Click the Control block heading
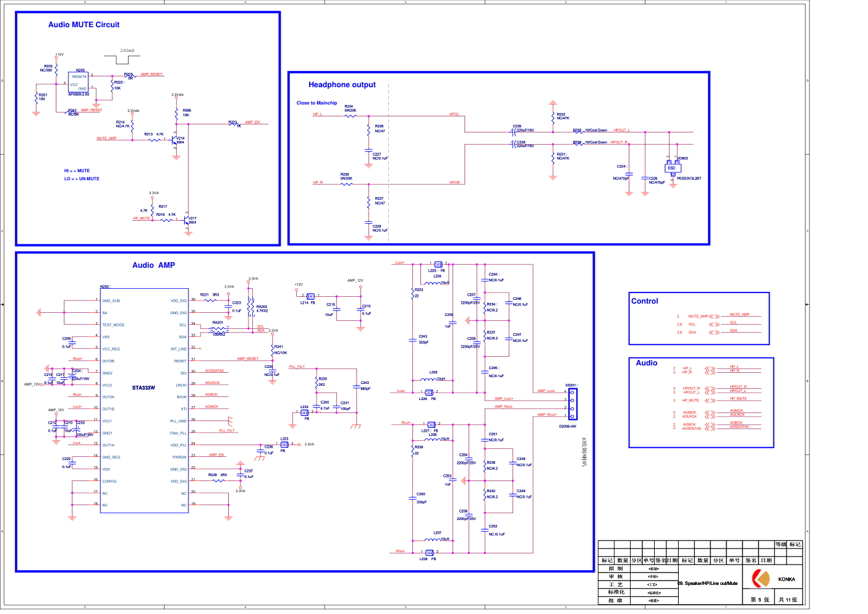This screenshot has height=614, width=868. pyautogui.click(x=644, y=301)
